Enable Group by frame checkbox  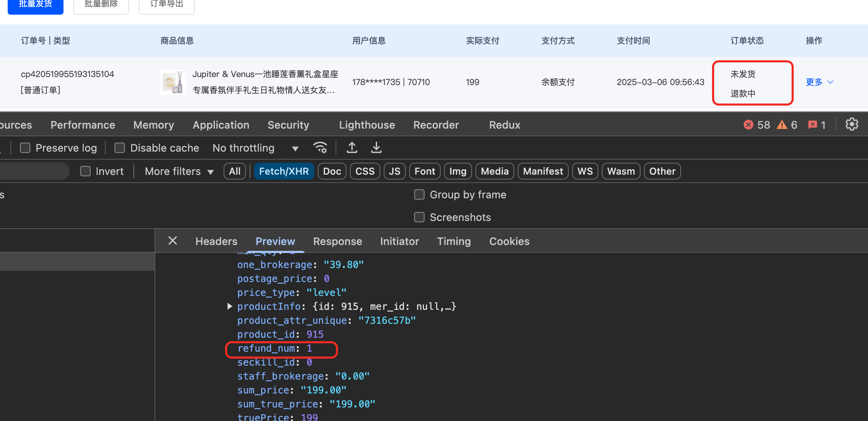(419, 194)
